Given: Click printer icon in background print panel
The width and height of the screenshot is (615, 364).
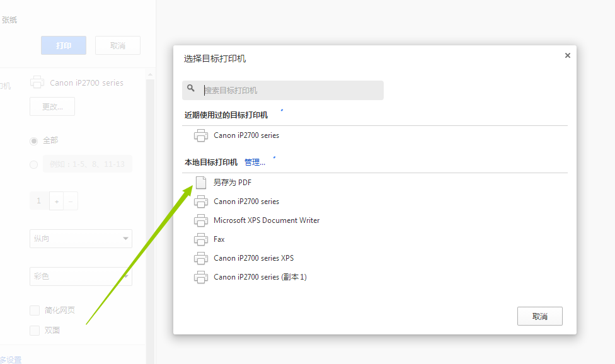Looking at the screenshot, I should pos(37,82).
